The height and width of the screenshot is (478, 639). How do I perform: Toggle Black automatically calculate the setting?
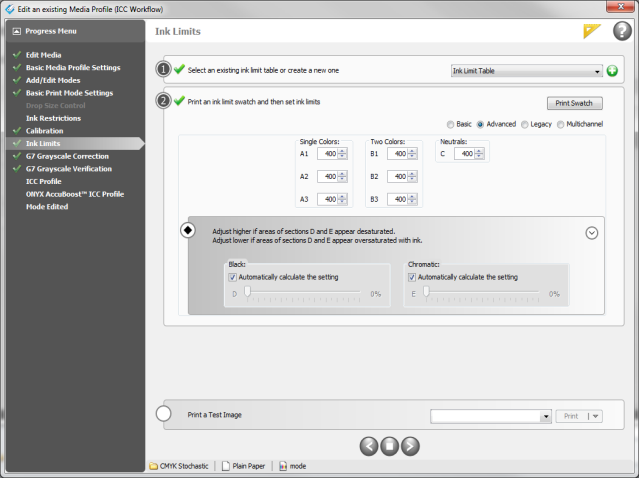point(233,277)
